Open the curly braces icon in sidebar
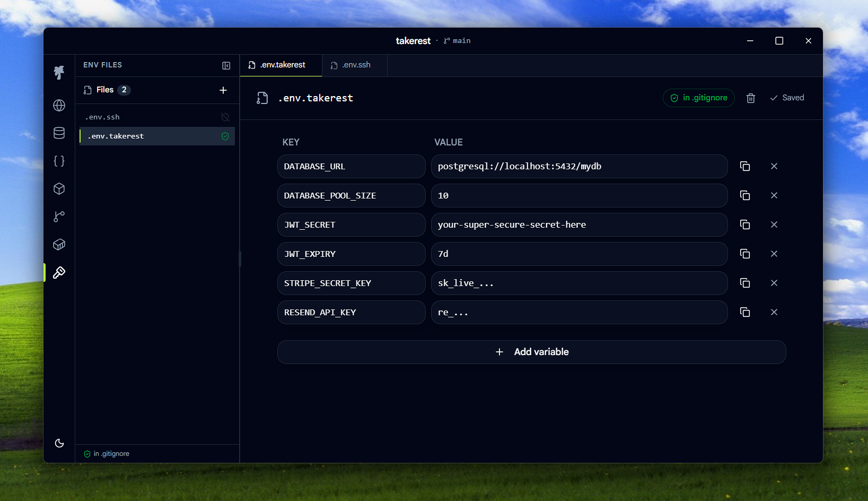This screenshot has height=501, width=868. coord(59,161)
